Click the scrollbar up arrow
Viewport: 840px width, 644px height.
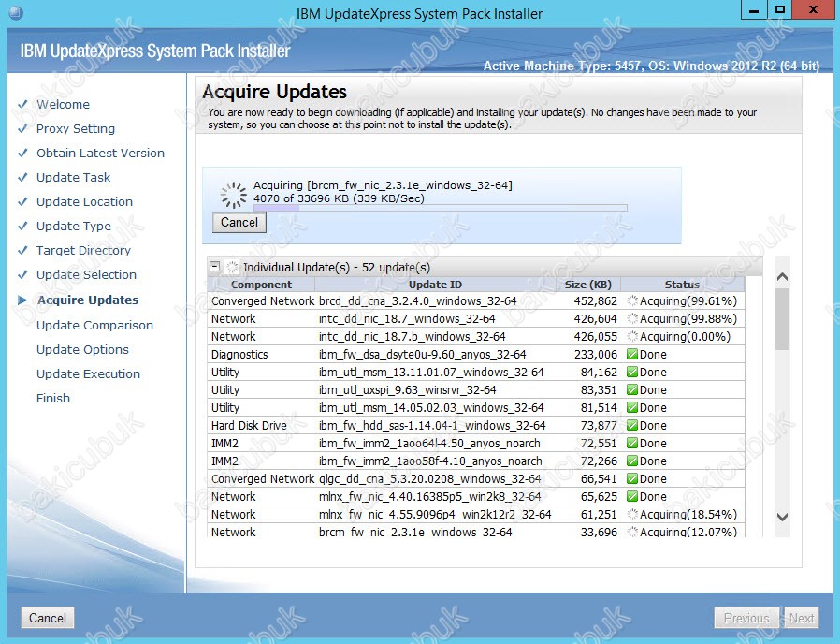click(782, 277)
